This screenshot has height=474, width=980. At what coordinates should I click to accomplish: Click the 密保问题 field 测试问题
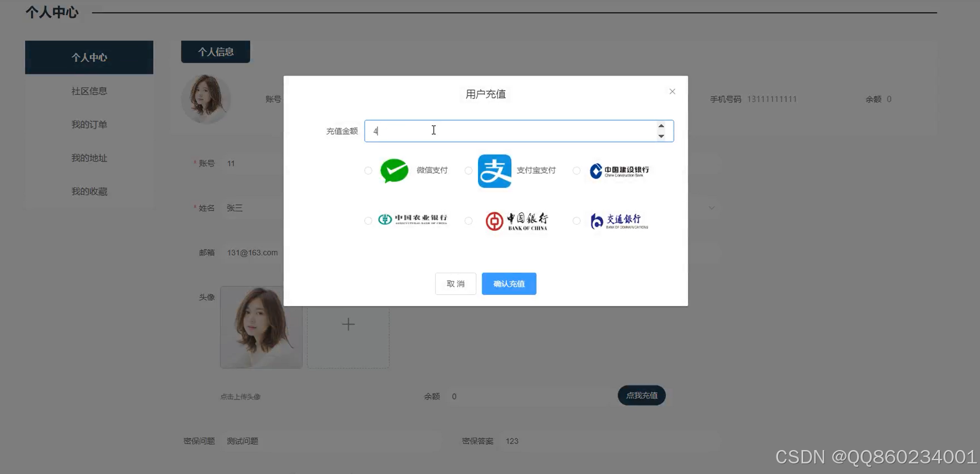pyautogui.click(x=331, y=441)
